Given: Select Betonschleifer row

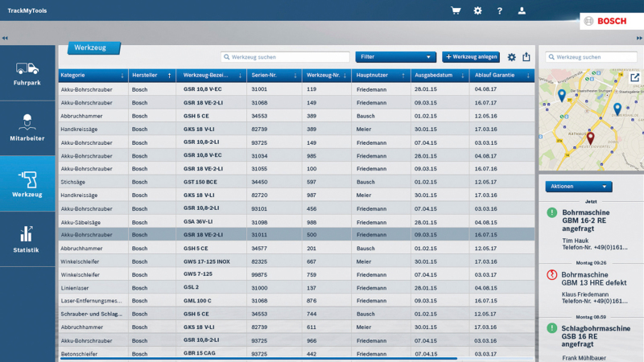Looking at the screenshot, I should (x=296, y=353).
